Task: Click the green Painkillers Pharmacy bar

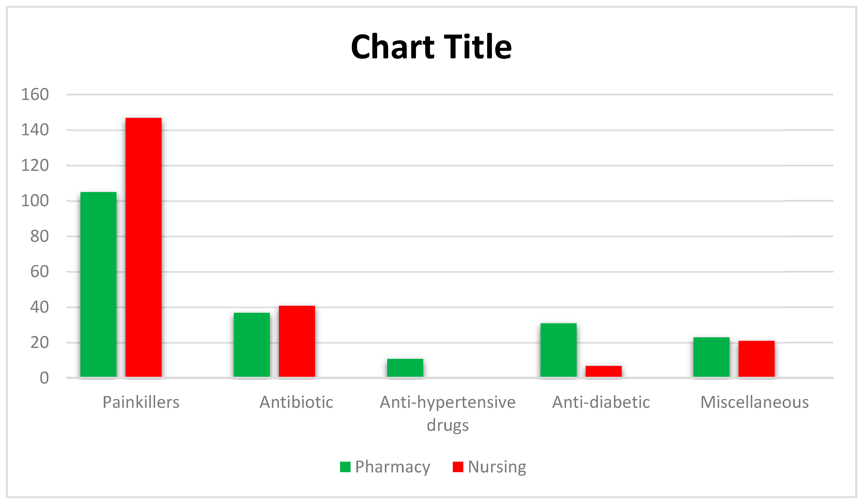Action: pyautogui.click(x=98, y=285)
